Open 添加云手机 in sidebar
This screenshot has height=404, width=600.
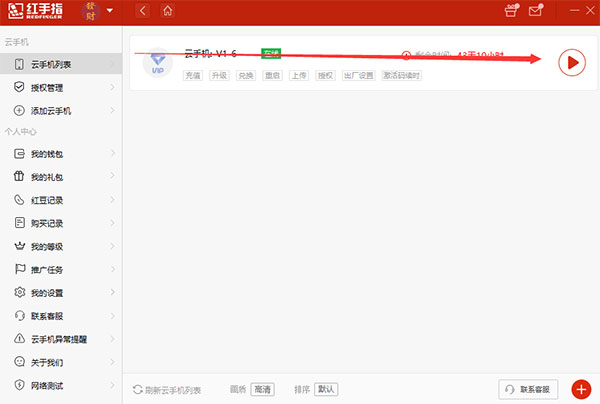point(61,111)
